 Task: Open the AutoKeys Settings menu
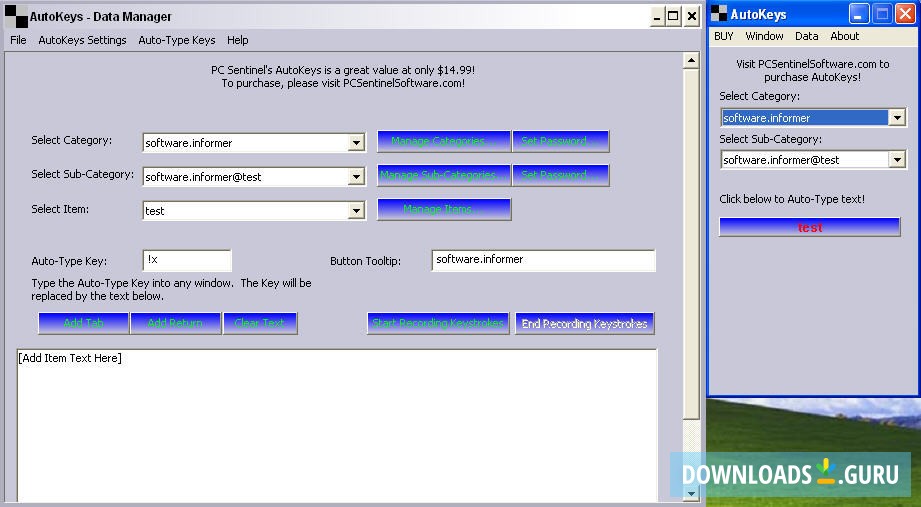pyautogui.click(x=82, y=40)
